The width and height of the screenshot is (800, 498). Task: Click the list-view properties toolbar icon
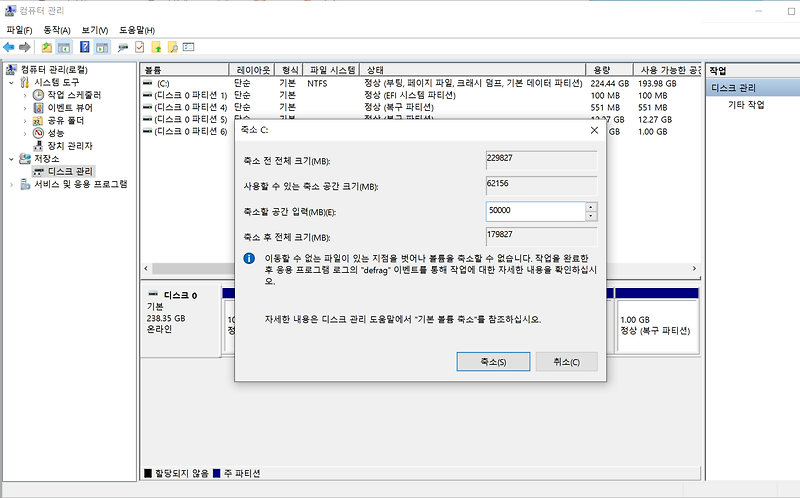[x=189, y=47]
